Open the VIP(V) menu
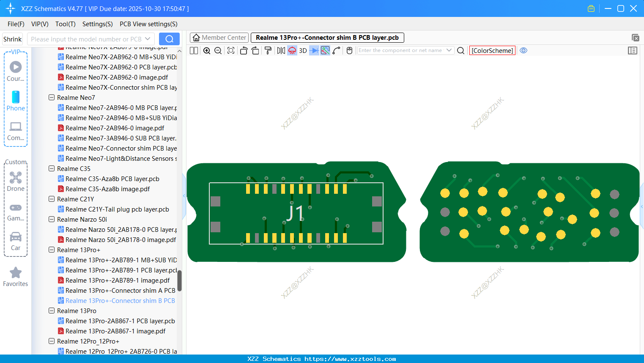This screenshot has height=363, width=644. [x=40, y=24]
